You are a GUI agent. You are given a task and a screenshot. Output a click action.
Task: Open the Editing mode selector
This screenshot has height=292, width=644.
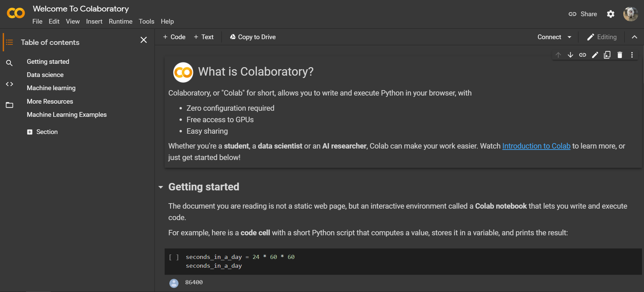602,37
